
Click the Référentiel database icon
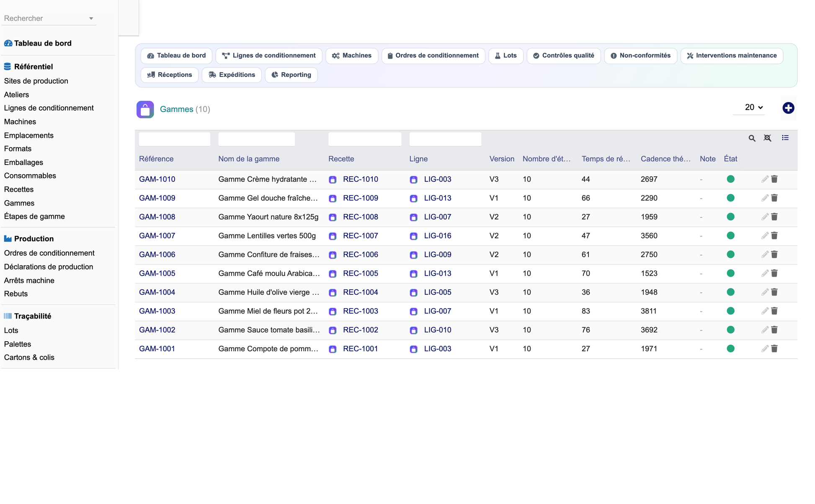8,67
